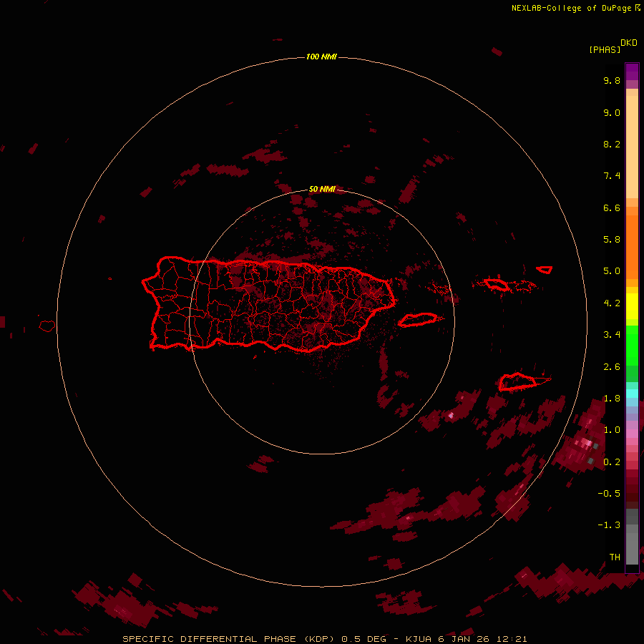Image resolution: width=644 pixels, height=644 pixels.
Task: Click the 1.8 legend value
Action: (x=612, y=399)
